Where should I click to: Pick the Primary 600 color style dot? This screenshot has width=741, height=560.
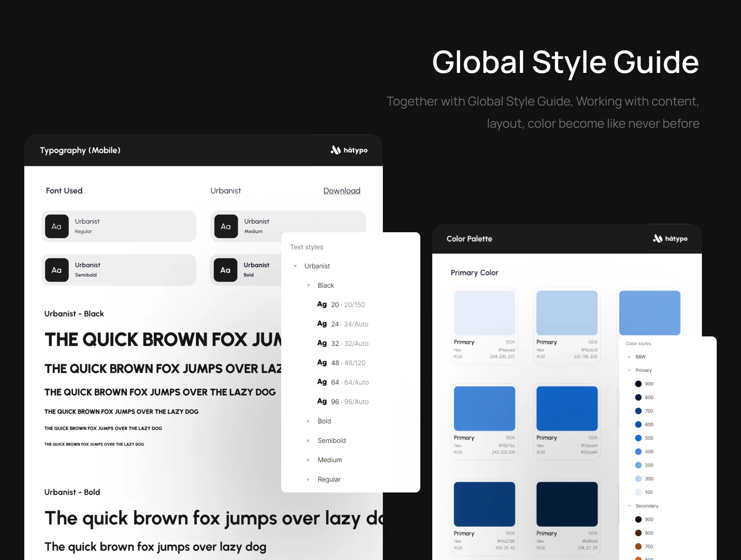638,425
